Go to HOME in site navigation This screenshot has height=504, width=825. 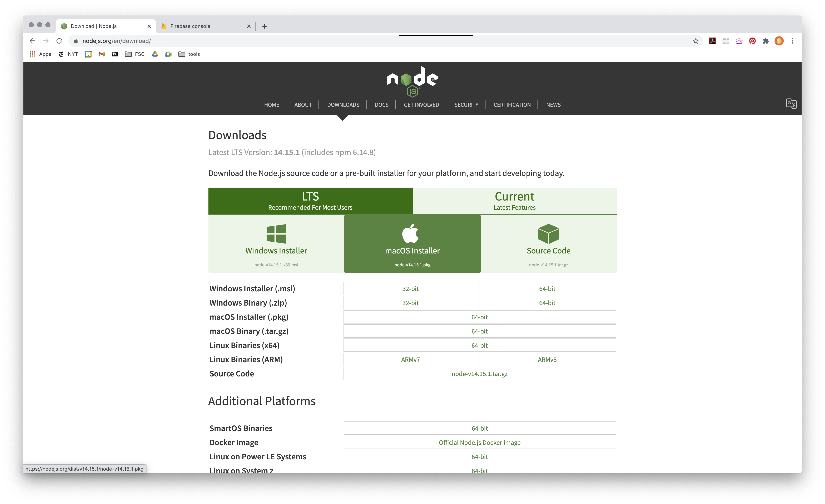tap(272, 105)
